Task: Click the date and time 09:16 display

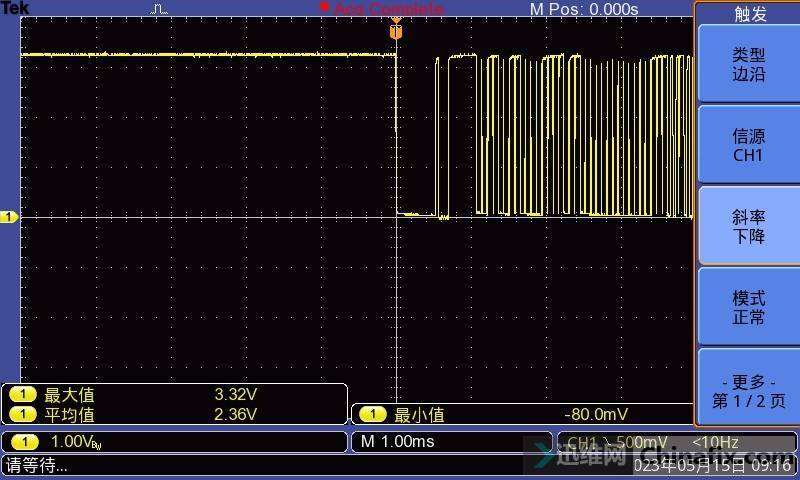Action: point(712,465)
